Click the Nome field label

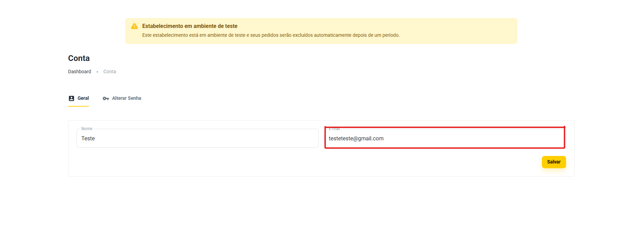point(87,129)
